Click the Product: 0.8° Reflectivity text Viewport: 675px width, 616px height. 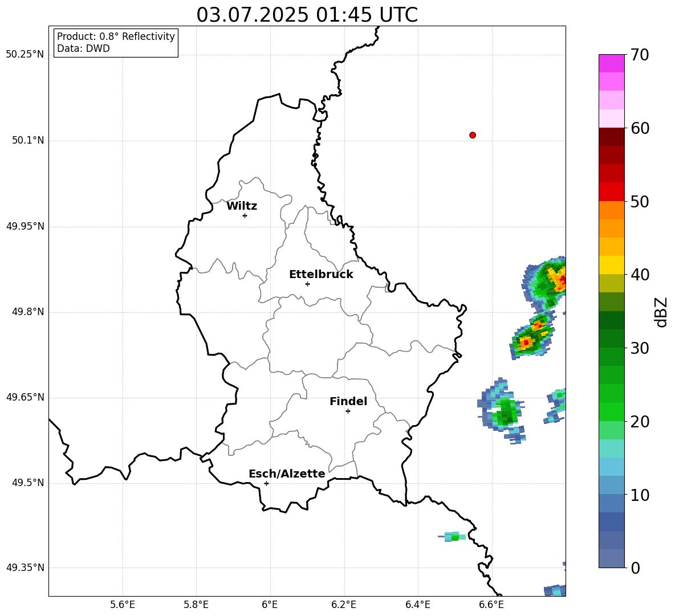(x=116, y=36)
